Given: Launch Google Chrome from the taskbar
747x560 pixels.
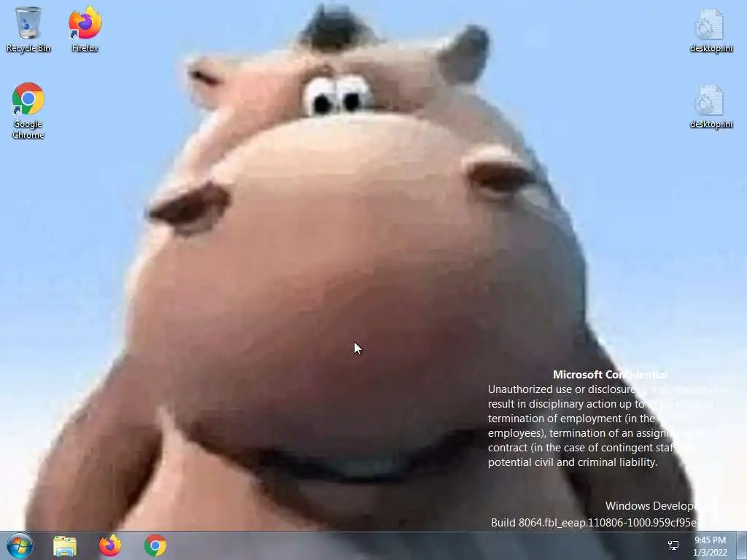Looking at the screenshot, I should coord(155,545).
